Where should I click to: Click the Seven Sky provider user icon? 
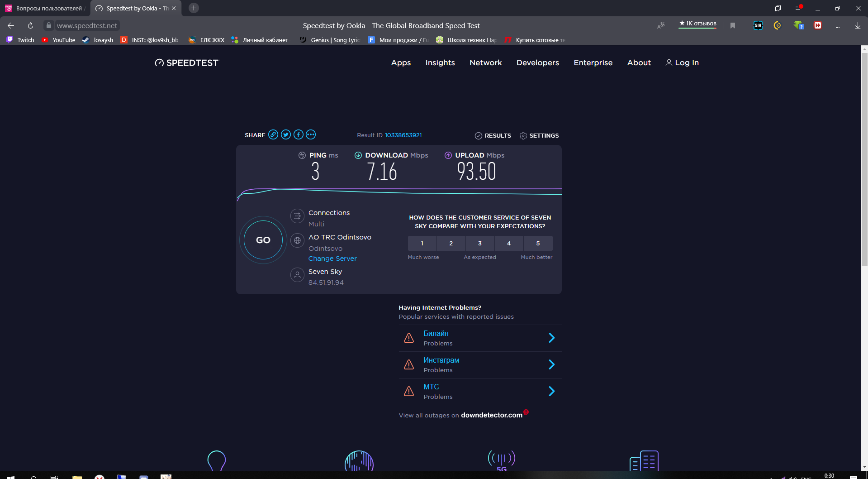pyautogui.click(x=297, y=275)
